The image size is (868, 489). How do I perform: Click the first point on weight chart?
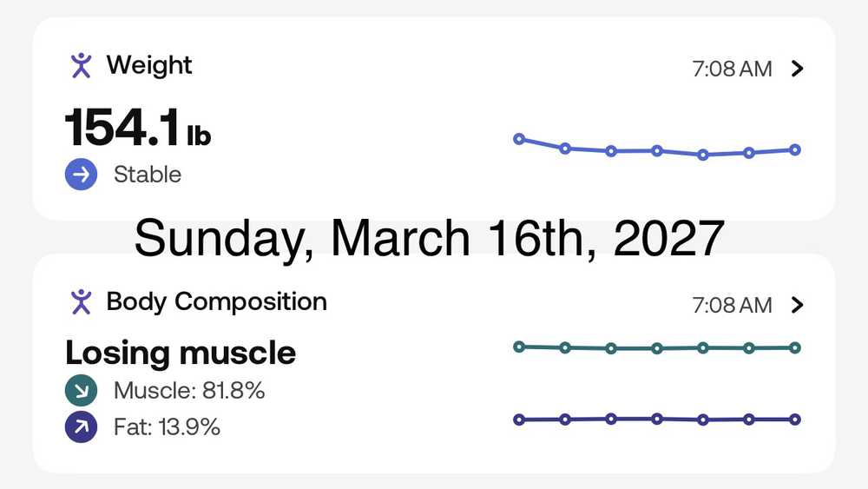coord(519,139)
